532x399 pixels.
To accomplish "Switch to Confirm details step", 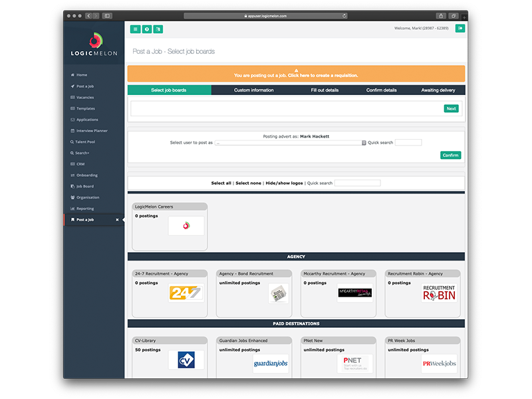I will click(x=381, y=90).
